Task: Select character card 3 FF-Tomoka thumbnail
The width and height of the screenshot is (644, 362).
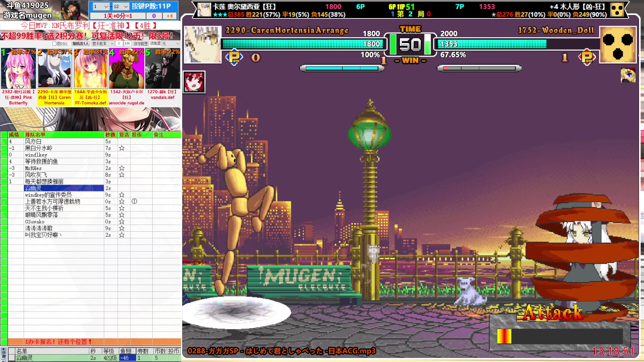Action: point(91,69)
